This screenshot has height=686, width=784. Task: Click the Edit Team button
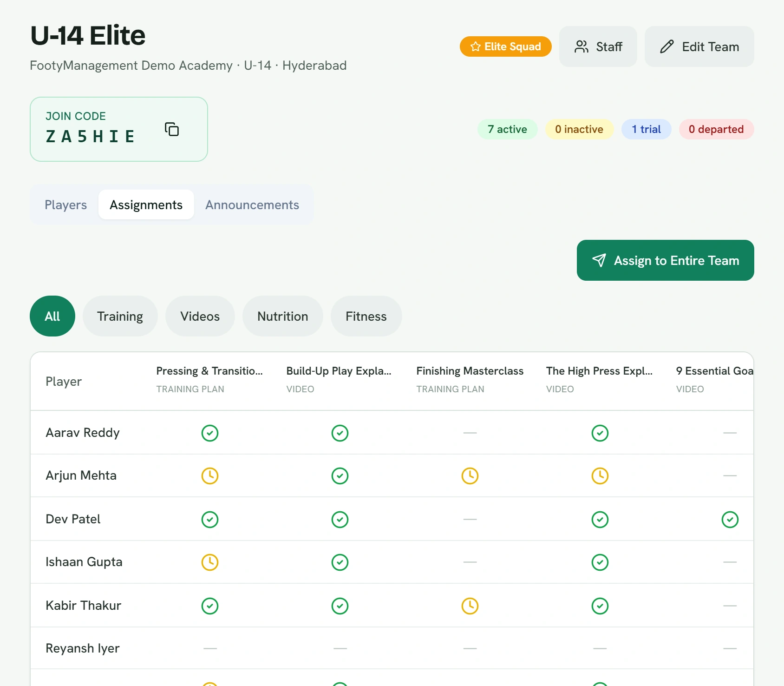[699, 46]
